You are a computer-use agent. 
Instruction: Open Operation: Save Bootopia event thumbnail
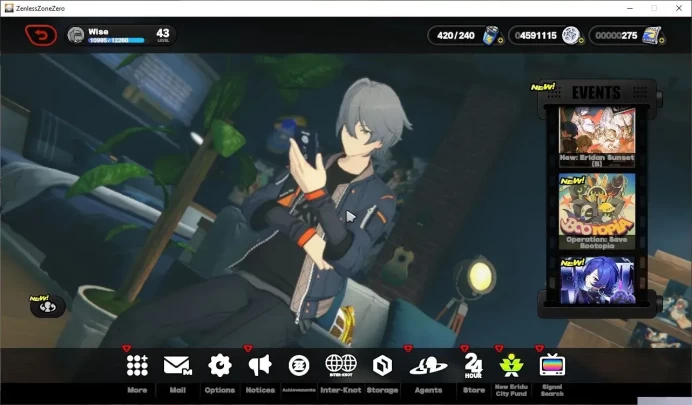tap(597, 211)
